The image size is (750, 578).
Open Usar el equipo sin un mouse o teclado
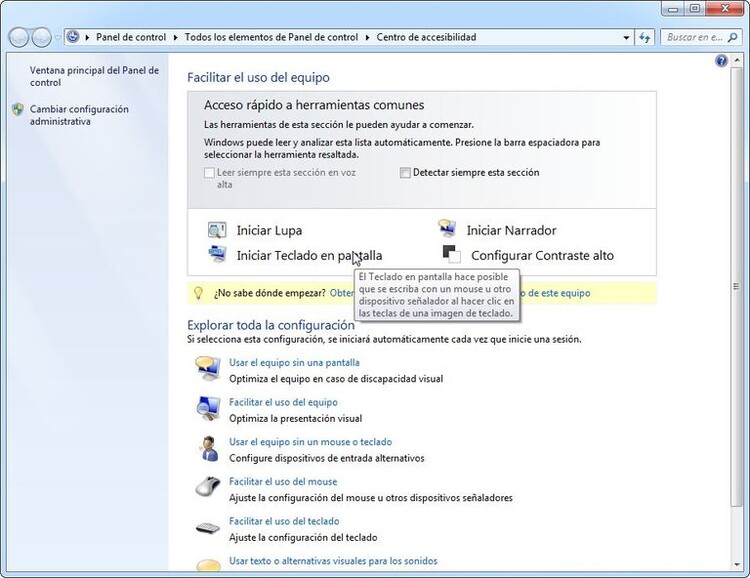(x=310, y=442)
